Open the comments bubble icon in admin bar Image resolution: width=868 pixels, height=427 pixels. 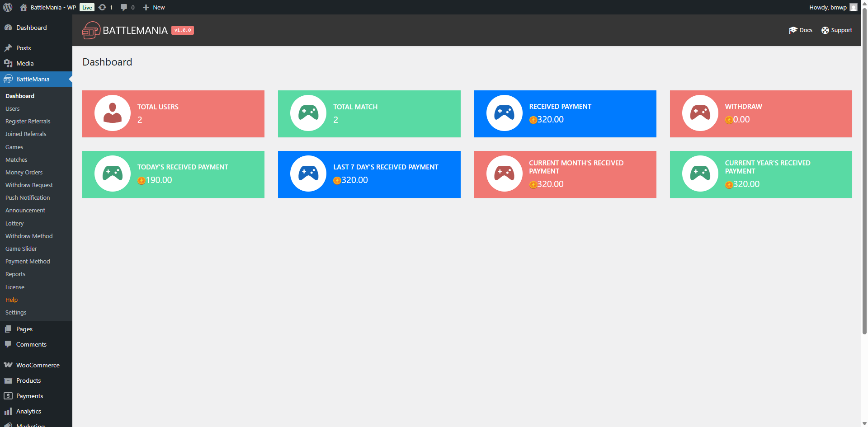coord(124,7)
